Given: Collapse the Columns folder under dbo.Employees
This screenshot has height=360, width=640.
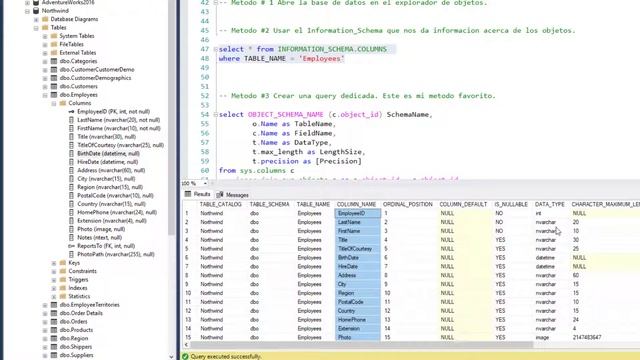Looking at the screenshot, I should (x=53, y=103).
